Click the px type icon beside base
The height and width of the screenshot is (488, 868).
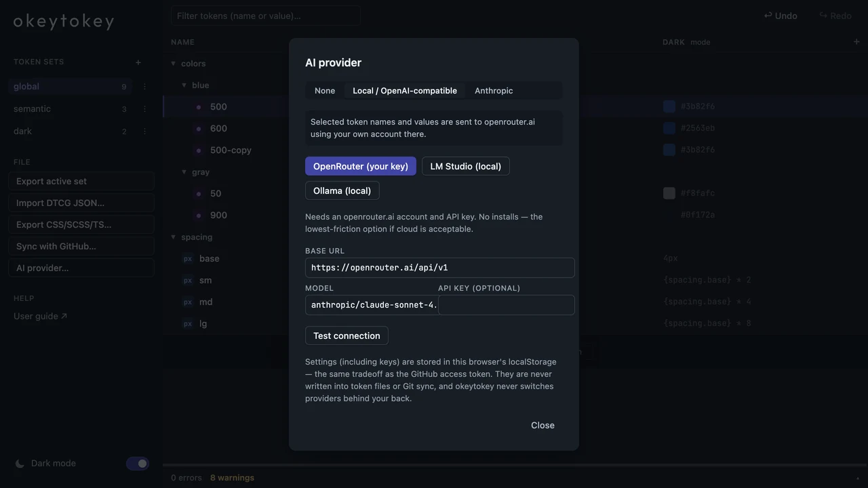coord(188,259)
